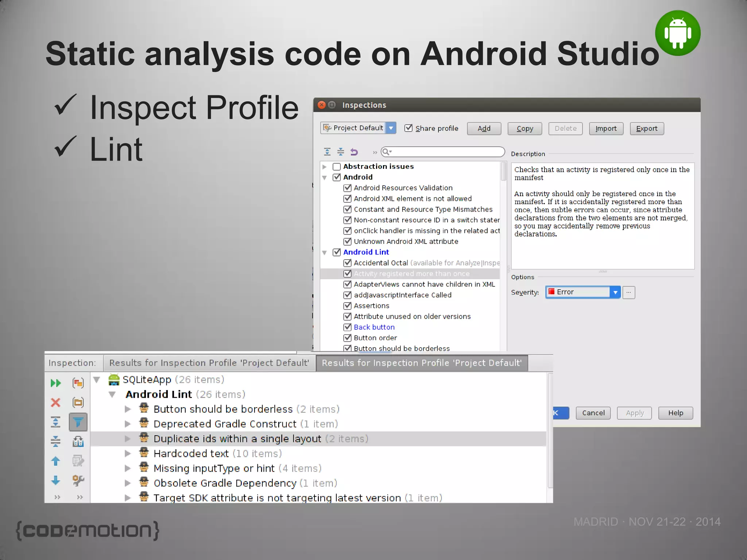747x560 pixels.
Task: Select the first Results for Inspection Profile tab
Action: click(x=209, y=363)
